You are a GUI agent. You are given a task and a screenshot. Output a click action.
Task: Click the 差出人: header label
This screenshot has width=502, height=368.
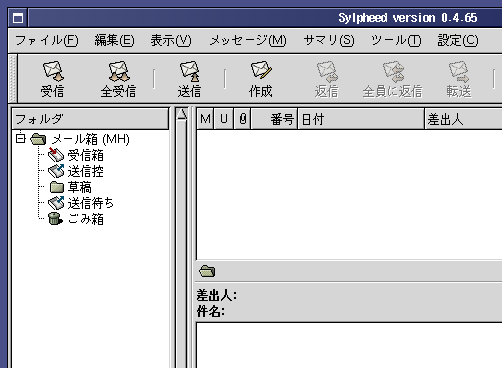click(217, 295)
